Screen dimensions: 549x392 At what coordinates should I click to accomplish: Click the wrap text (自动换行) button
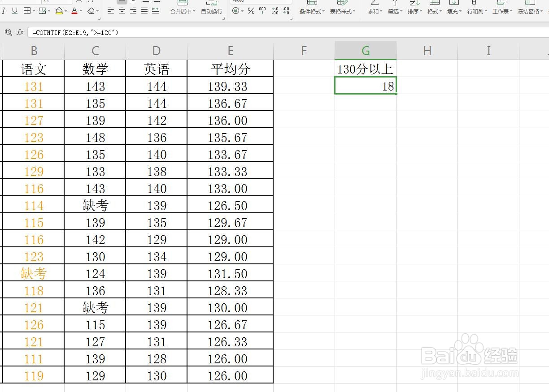coord(211,9)
